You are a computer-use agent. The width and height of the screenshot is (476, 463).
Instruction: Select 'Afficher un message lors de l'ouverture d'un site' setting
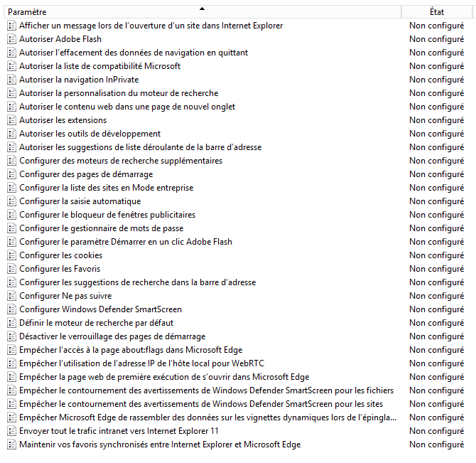[x=151, y=26]
